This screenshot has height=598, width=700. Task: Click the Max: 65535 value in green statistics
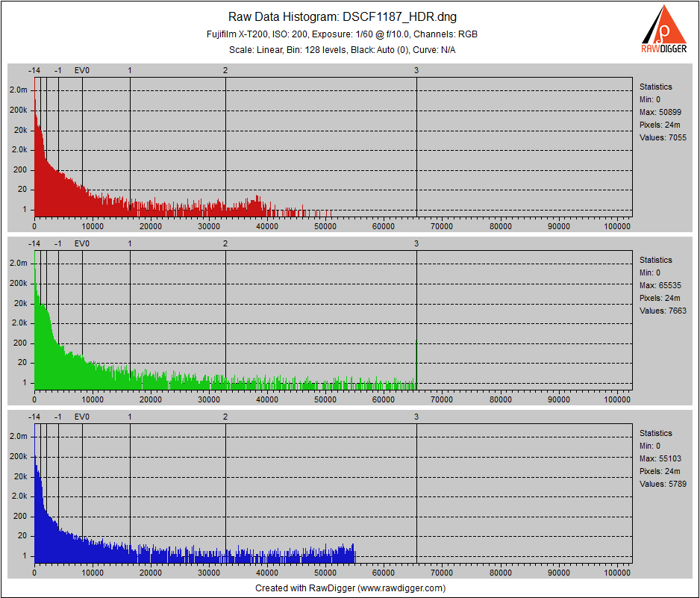click(x=660, y=285)
